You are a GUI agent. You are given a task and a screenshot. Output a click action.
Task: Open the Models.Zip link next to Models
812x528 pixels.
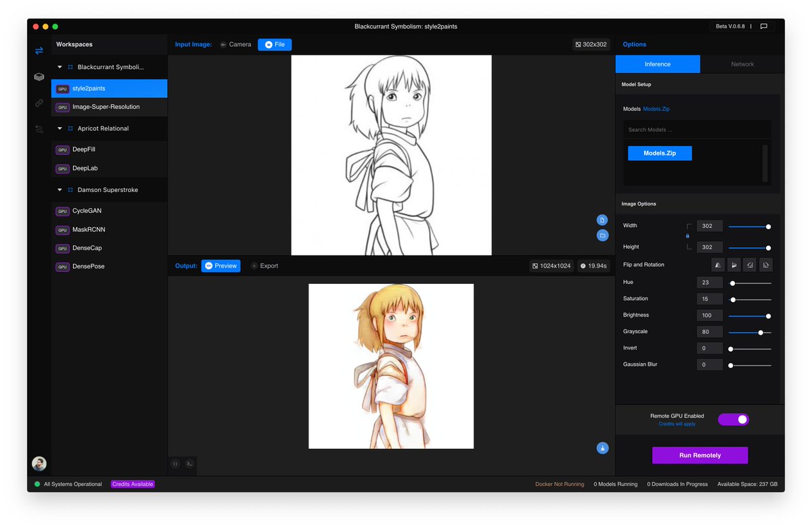tap(656, 109)
